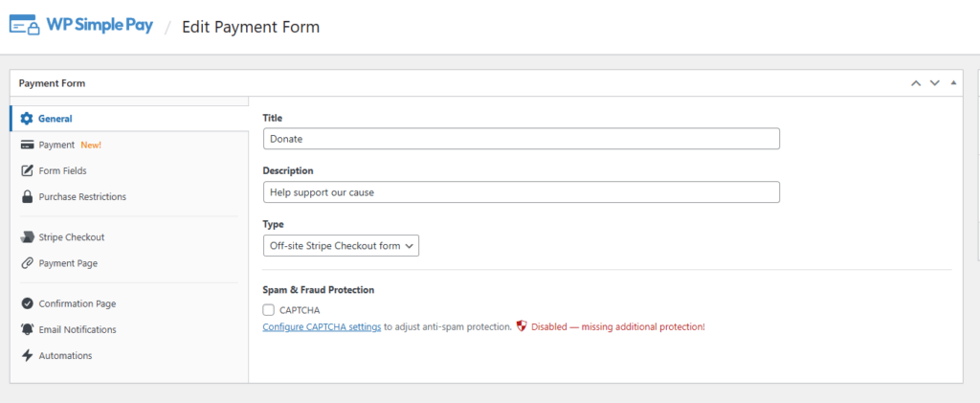Click the Confirmation Page checkmark icon
The image size is (980, 403).
click(x=27, y=303)
